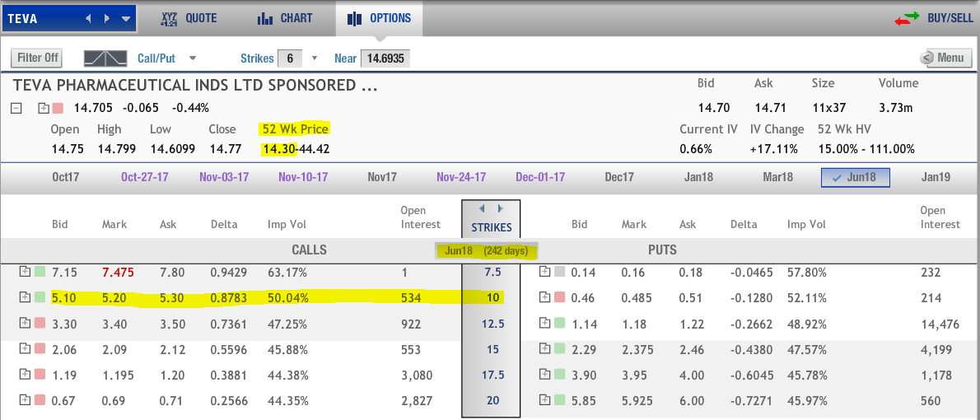The height and width of the screenshot is (420, 980).
Task: Toggle the Filter Off button
Action: (x=38, y=58)
